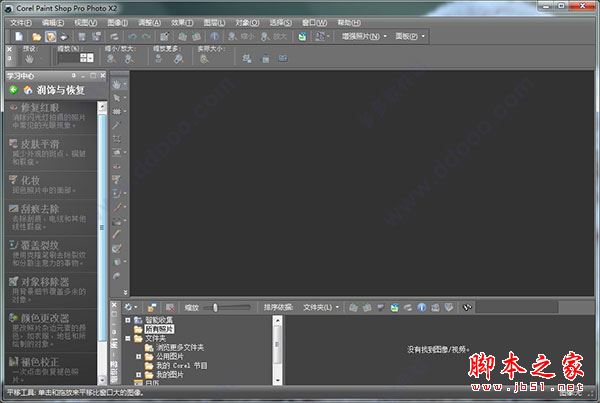
Task: Expand more tools chevron at tools toolbar bottom
Action: [x=126, y=292]
